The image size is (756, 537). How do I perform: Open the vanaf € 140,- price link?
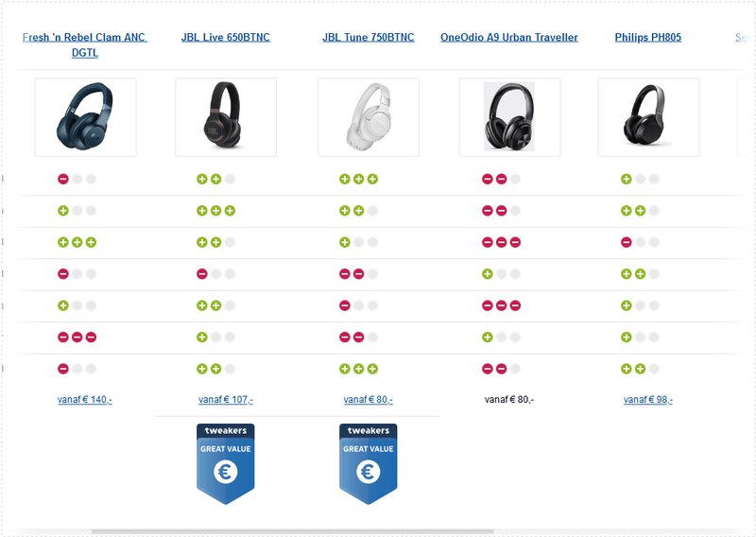(85, 400)
